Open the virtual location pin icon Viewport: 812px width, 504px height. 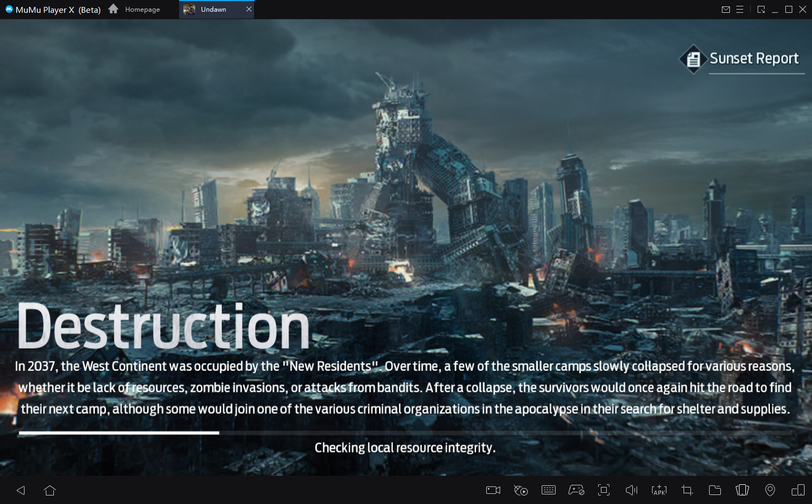pos(770,490)
